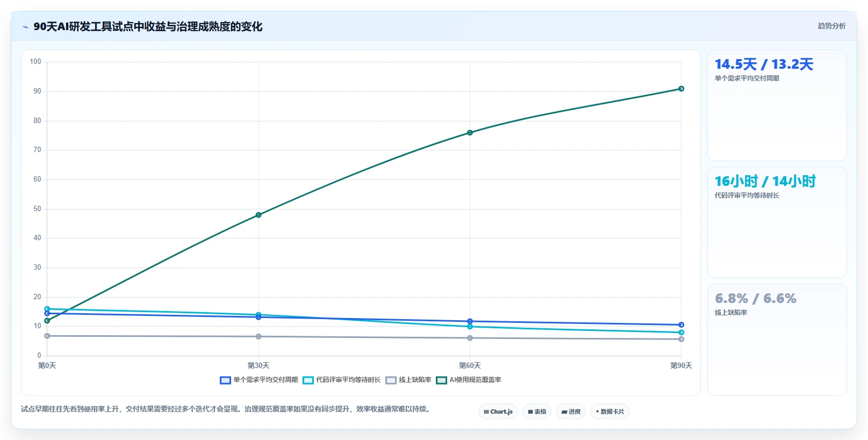Click the 14.5天 / 13.2天 metric card
Screen dimensions: 868x440
pyautogui.click(x=777, y=105)
